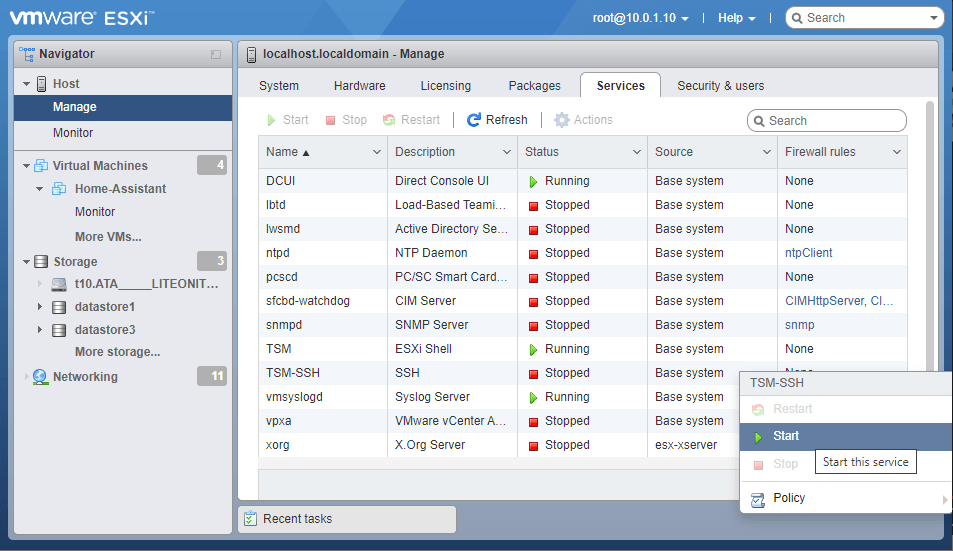Switch to the Packages tab
Viewport: 953px width, 551px height.
point(535,86)
